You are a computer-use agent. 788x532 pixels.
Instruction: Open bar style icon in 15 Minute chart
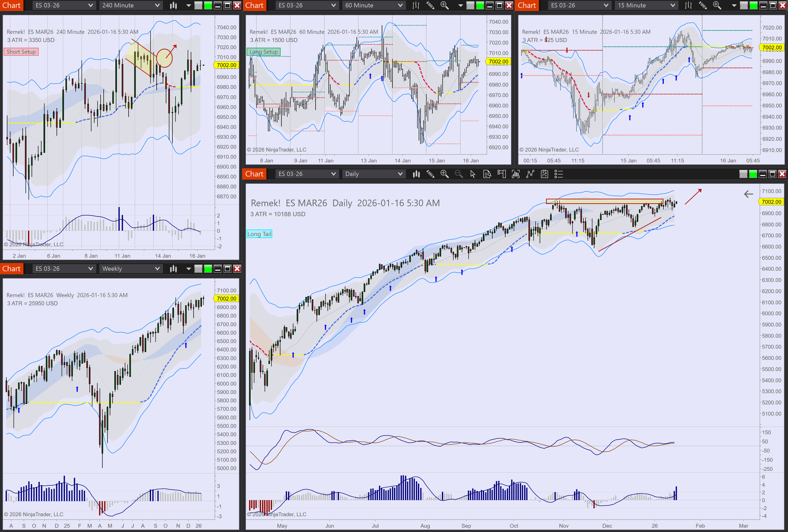(688, 5)
